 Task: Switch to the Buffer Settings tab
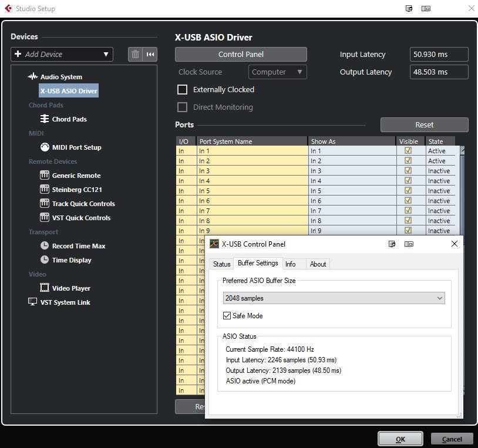pyautogui.click(x=258, y=263)
